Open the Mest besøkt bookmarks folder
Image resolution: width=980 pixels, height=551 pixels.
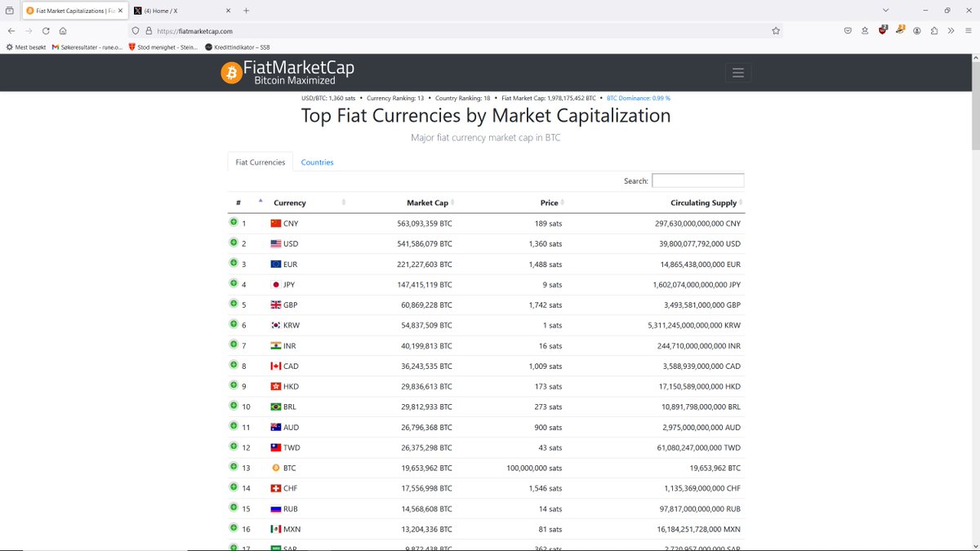click(26, 47)
